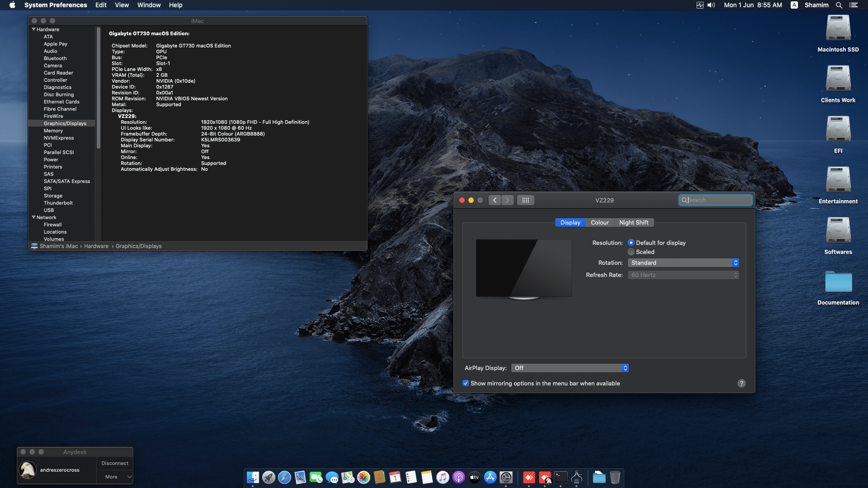
Task: Open the Edit menu
Action: point(101,5)
